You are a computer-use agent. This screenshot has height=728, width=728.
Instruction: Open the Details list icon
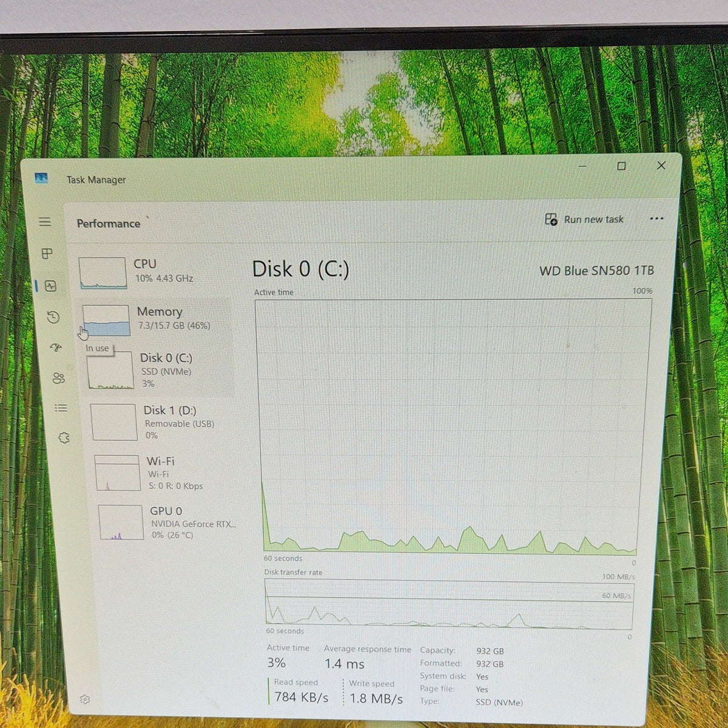coord(61,408)
